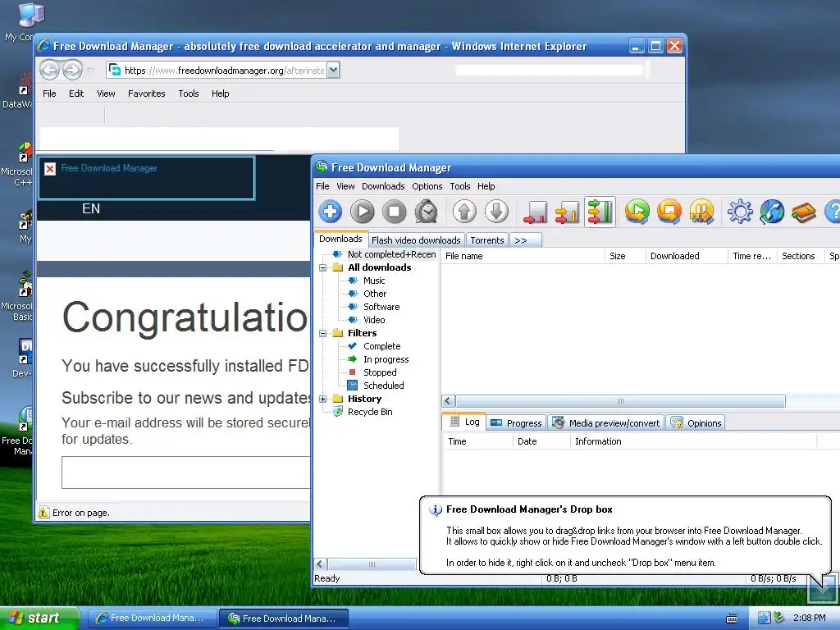This screenshot has height=630, width=840.
Task: Click the Free Download Manager page link
Action: 109,167
